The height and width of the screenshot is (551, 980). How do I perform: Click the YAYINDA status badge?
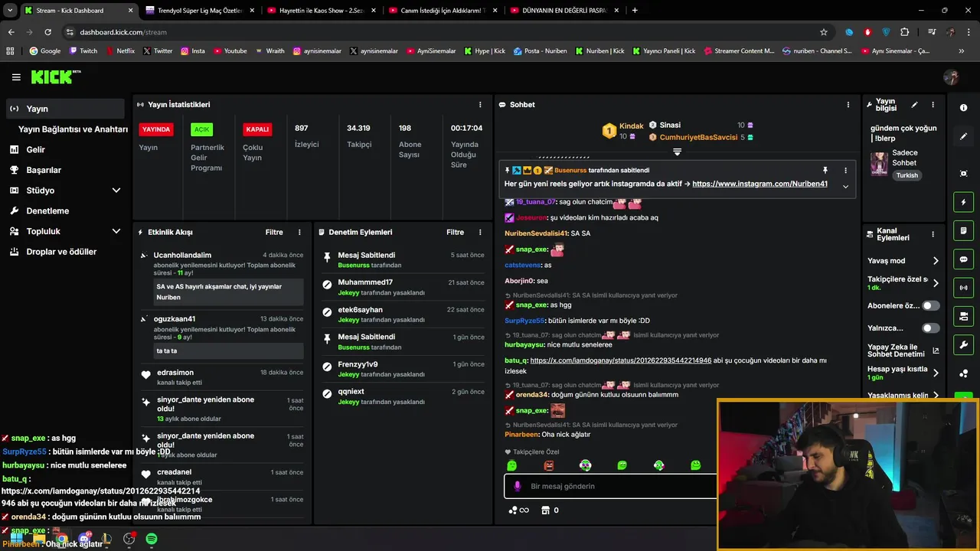tap(156, 129)
